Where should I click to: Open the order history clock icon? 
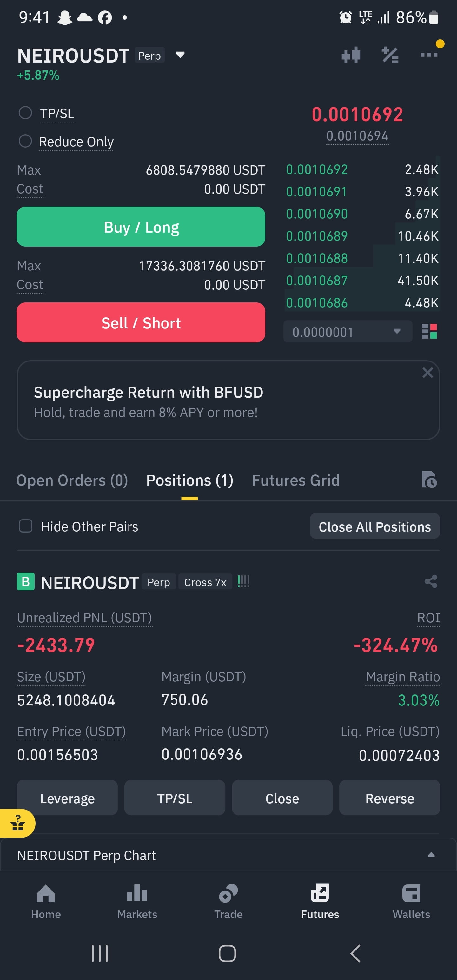429,479
